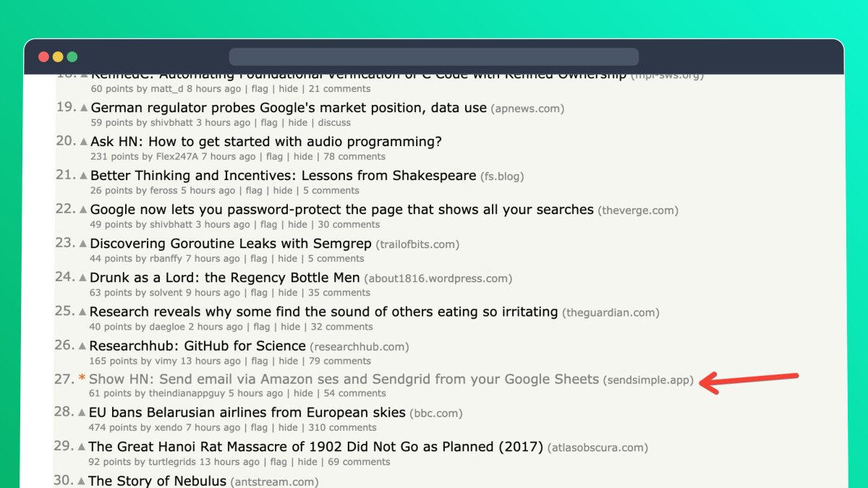The image size is (868, 488).
Task: Open user shivbhatt on German regulator story
Action: pyautogui.click(x=171, y=122)
